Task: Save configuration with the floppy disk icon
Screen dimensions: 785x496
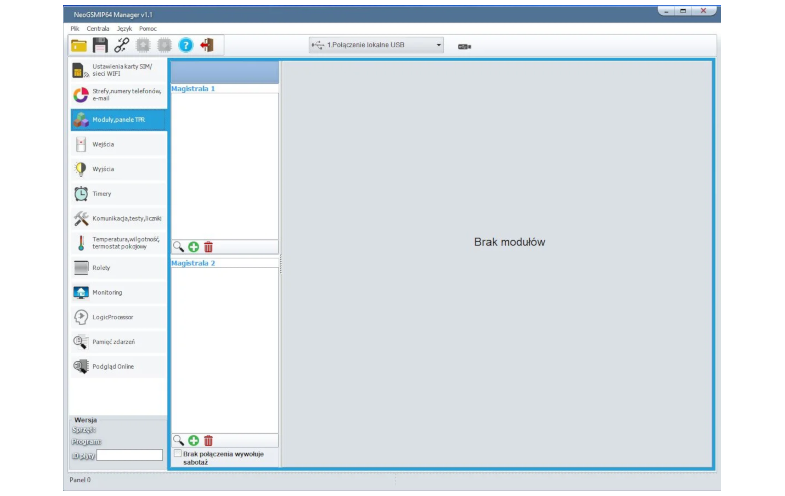Action: 100,45
